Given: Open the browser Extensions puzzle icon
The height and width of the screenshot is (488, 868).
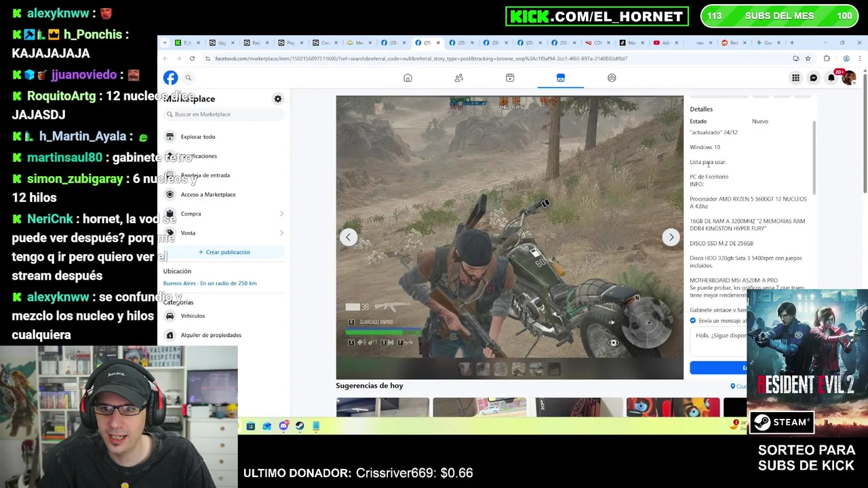Looking at the screenshot, I should click(x=827, y=59).
